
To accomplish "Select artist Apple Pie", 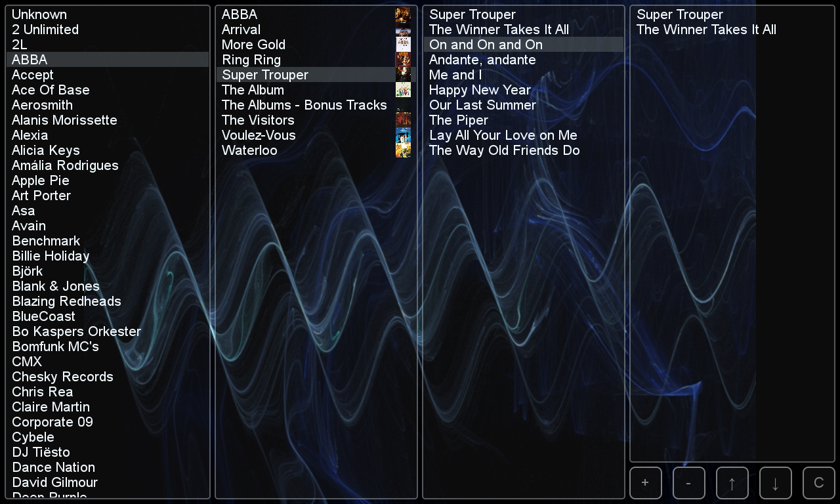I will (108, 180).
